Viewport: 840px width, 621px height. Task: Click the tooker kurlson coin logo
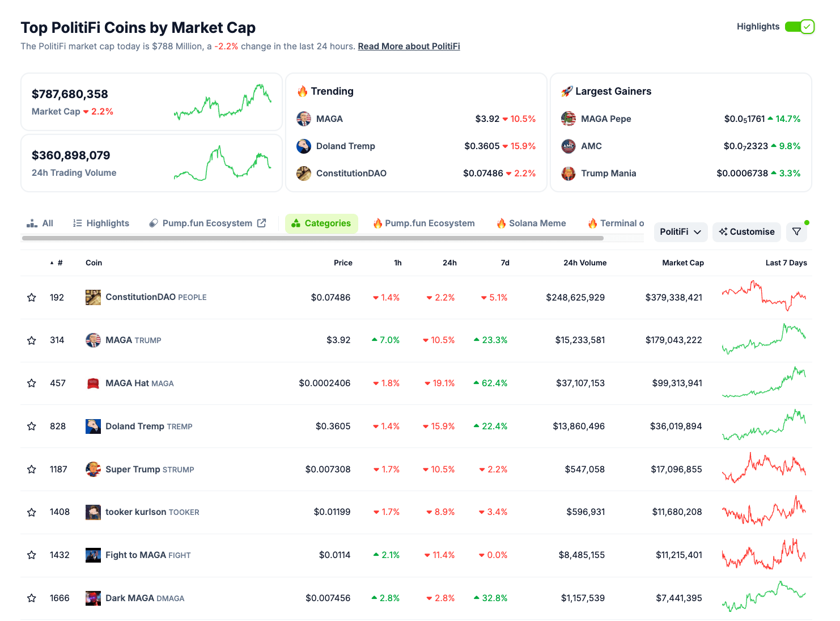pos(93,512)
